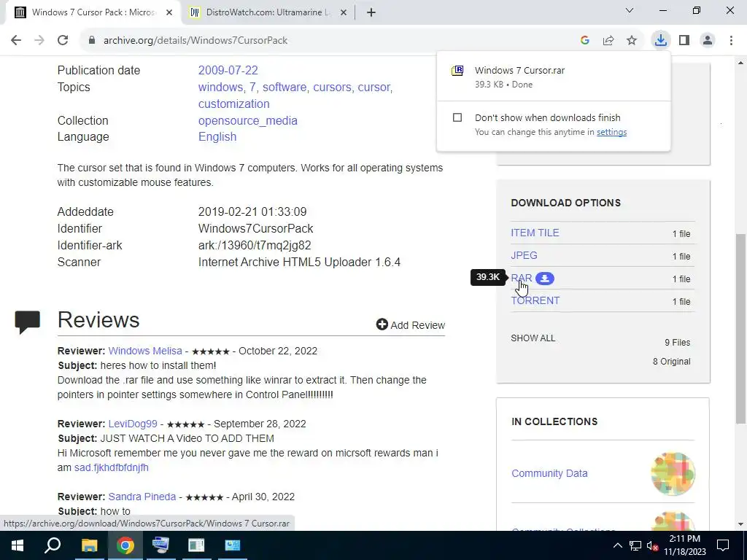Bookmark this page with the star icon

632,41
